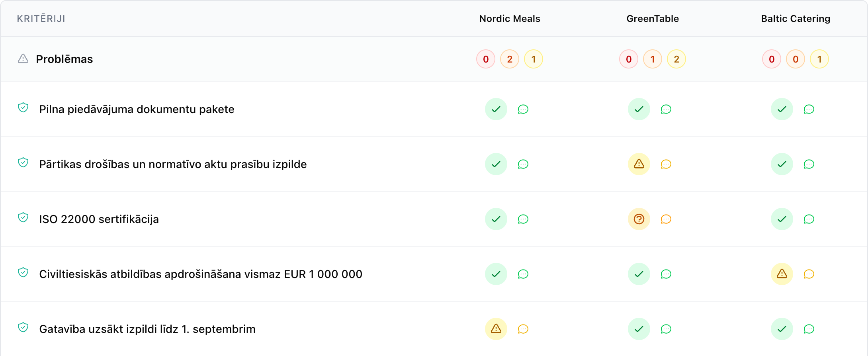Click the Problēmas warning triangle icon
This screenshot has width=868, height=356.
click(x=23, y=59)
